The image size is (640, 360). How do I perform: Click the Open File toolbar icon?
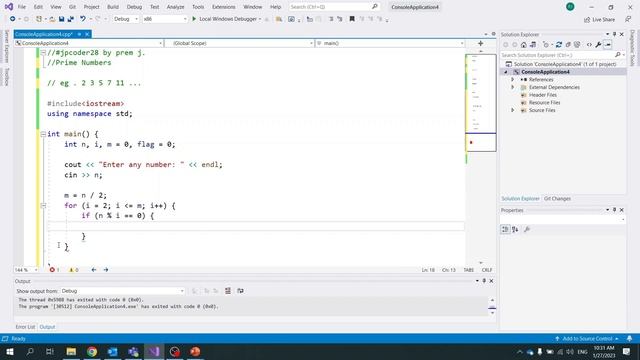52,19
